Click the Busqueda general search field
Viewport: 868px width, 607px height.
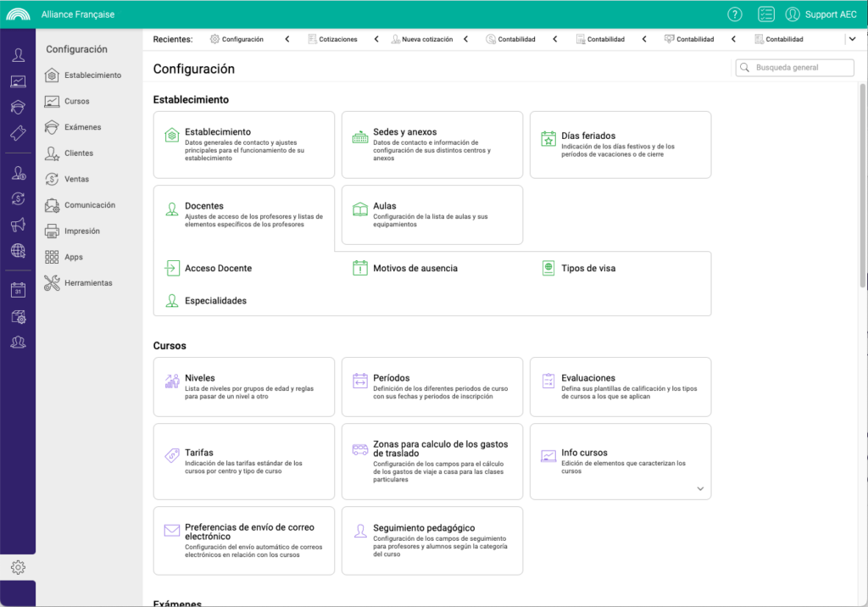(x=794, y=67)
